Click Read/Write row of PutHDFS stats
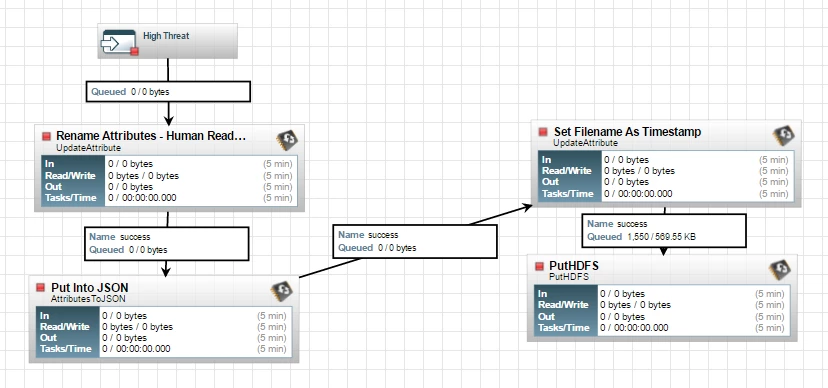The height and width of the screenshot is (388, 828). coord(662,305)
